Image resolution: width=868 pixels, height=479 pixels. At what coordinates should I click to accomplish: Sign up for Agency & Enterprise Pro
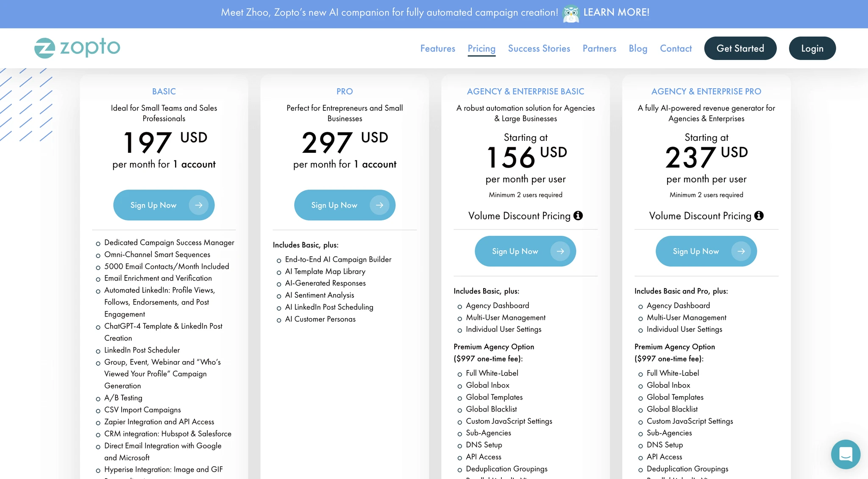point(707,251)
